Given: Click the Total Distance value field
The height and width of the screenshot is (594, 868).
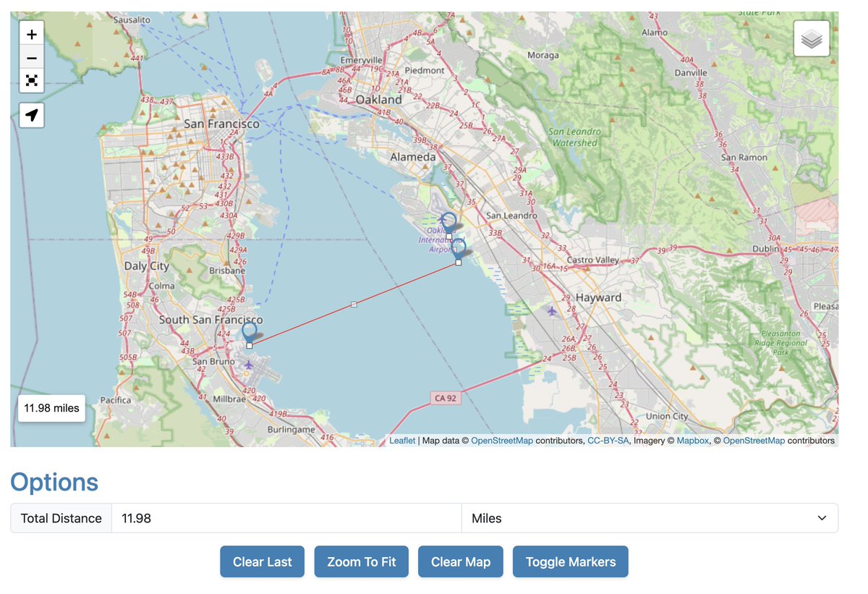Looking at the screenshot, I should [x=286, y=518].
